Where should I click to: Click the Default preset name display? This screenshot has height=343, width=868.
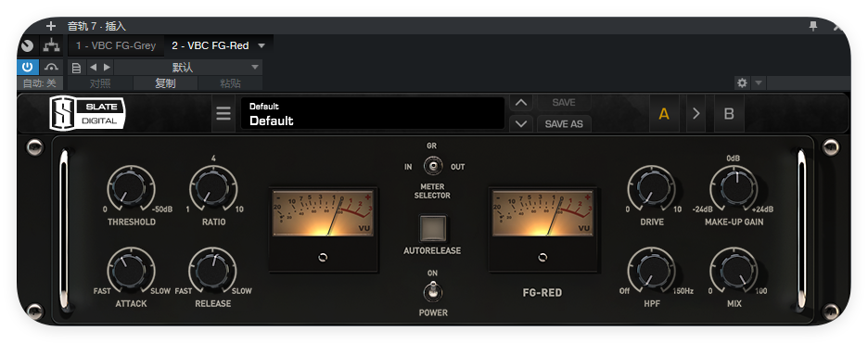tap(373, 113)
